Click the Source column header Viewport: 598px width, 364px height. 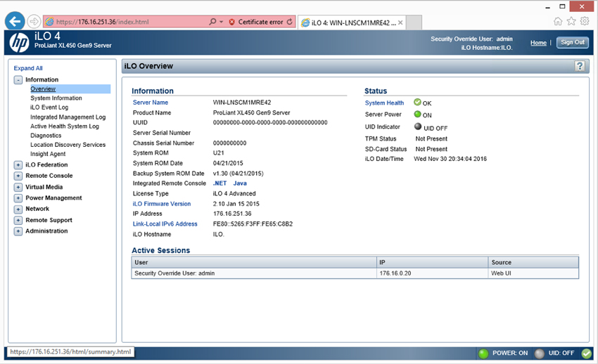pos(533,262)
